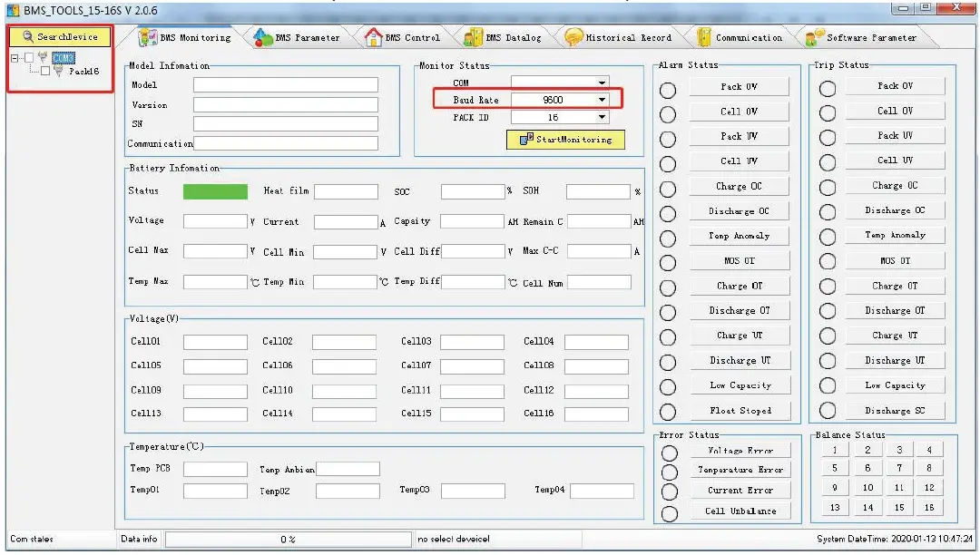Collapse the COM3 tree node
Viewport: 980px width, 555px height.
(x=15, y=58)
